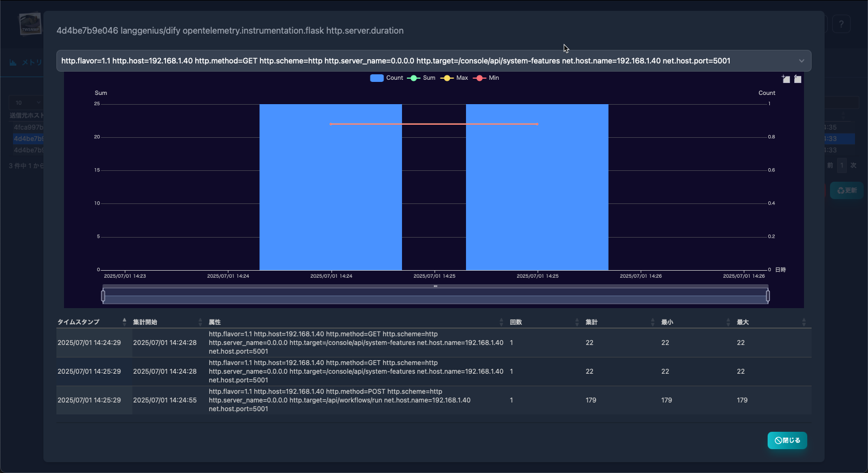Toggle the Sum series in legend
Screen dimensions: 868x473
tap(422, 78)
